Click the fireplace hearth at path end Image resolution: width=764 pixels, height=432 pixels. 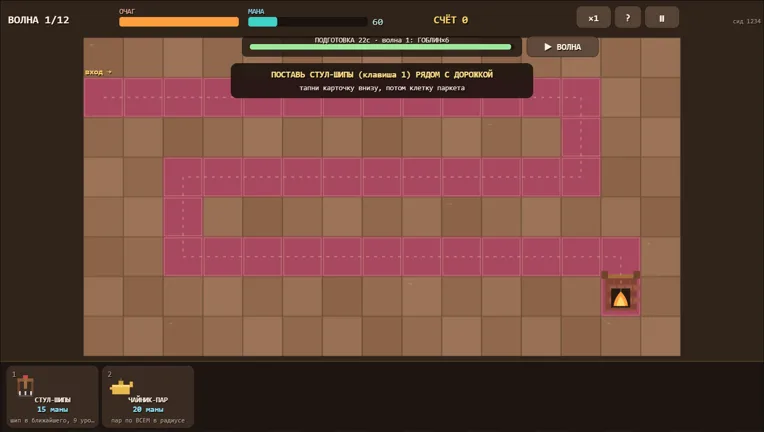click(620, 294)
